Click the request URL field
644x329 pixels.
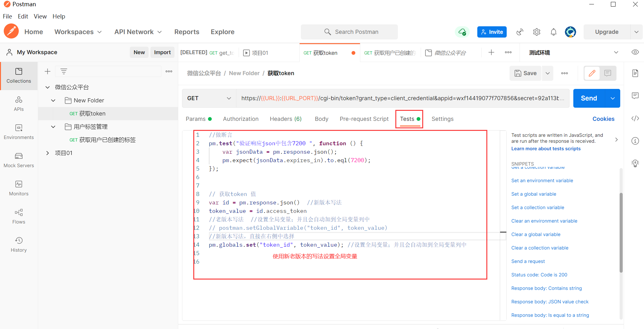403,98
